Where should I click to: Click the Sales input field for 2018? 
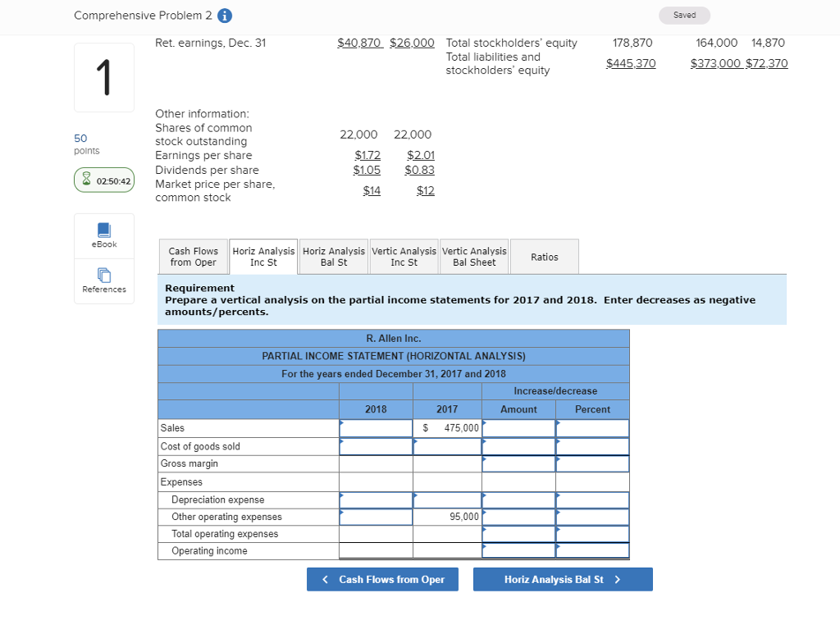(x=376, y=427)
